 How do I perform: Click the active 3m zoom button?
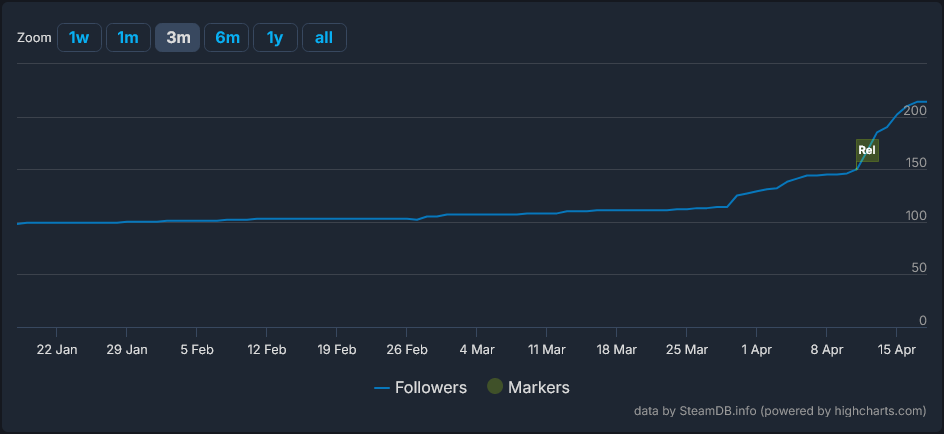[x=178, y=38]
